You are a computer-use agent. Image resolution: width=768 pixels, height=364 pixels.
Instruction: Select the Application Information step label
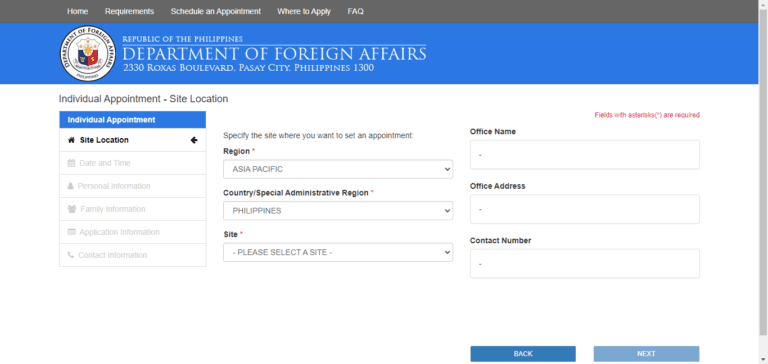tap(120, 232)
